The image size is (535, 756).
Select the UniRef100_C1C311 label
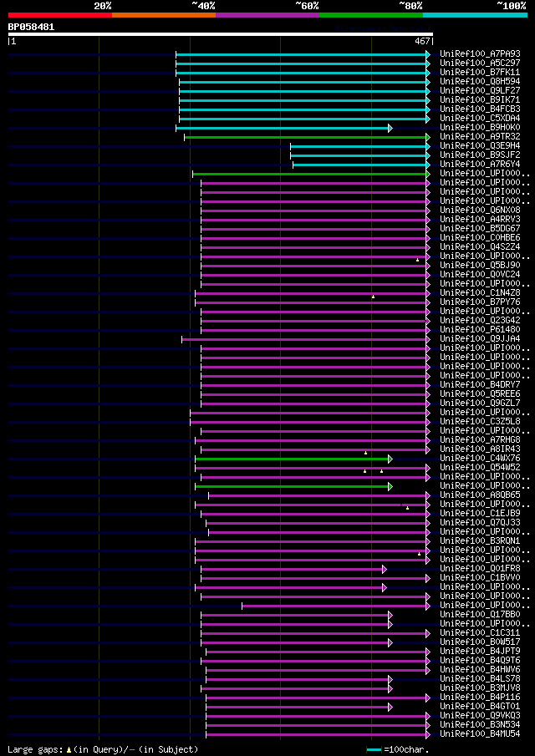(x=480, y=632)
